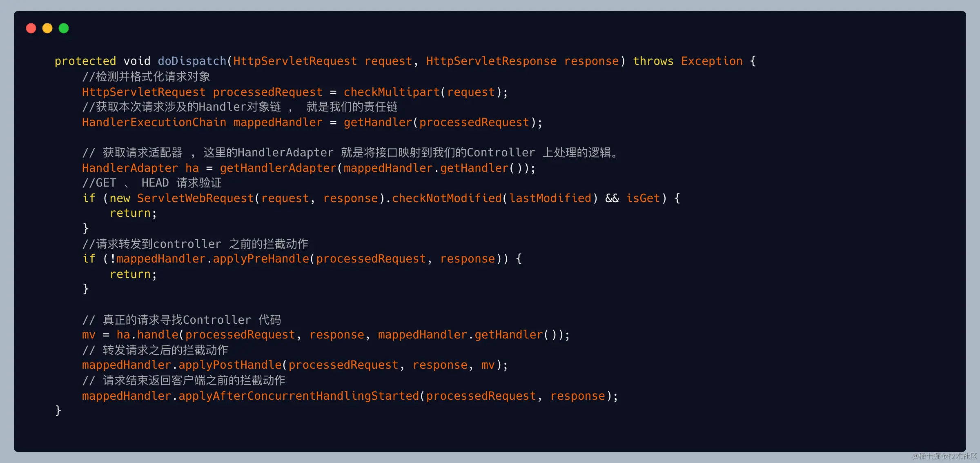
Task: Click the isGet variable
Action: (643, 198)
